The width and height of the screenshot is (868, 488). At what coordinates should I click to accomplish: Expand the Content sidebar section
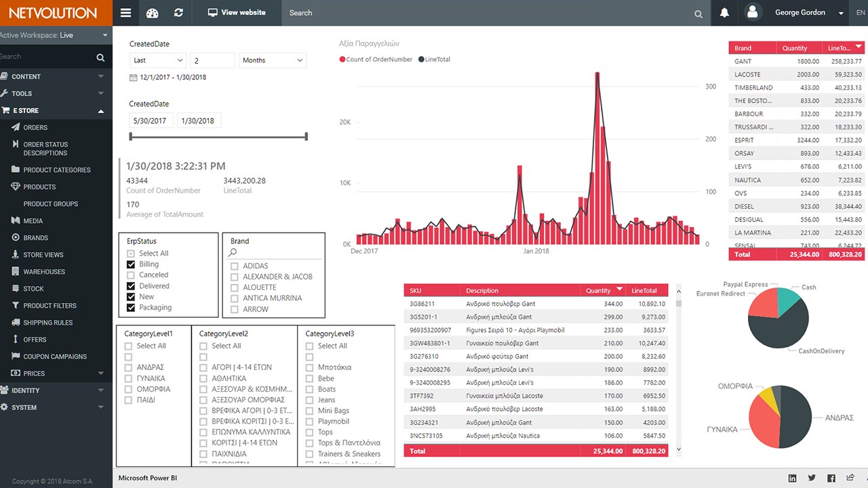point(56,77)
